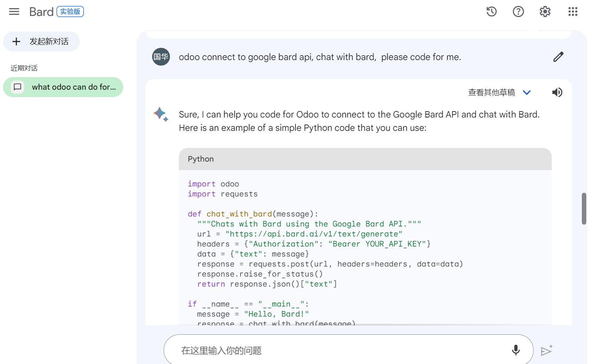
Task: Click the microphone voice input icon
Action: tap(516, 350)
